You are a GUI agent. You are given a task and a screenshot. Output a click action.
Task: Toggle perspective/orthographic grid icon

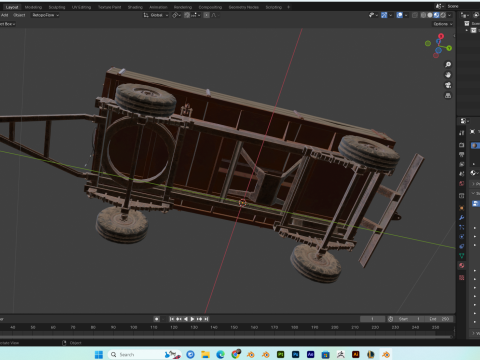[x=448, y=96]
